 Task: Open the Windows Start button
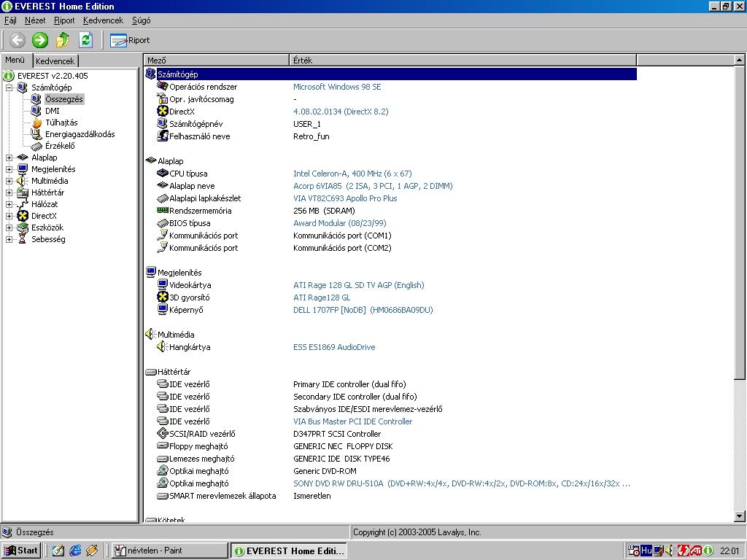click(21, 550)
